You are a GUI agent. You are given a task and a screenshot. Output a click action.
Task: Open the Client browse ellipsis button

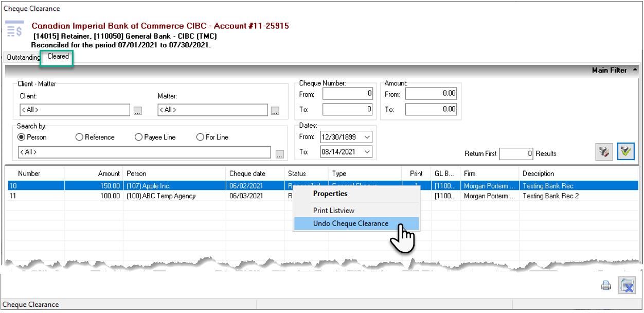coord(137,110)
